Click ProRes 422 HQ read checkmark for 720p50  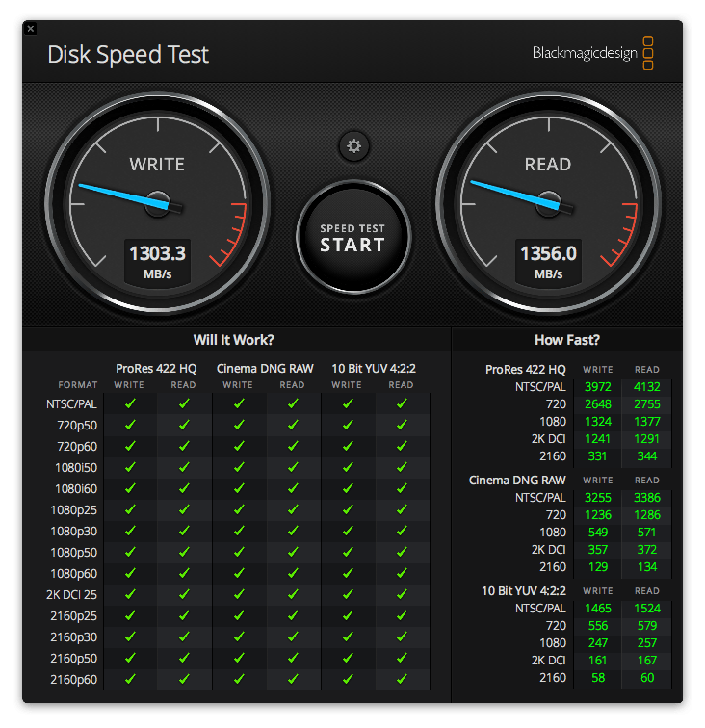[x=184, y=425]
